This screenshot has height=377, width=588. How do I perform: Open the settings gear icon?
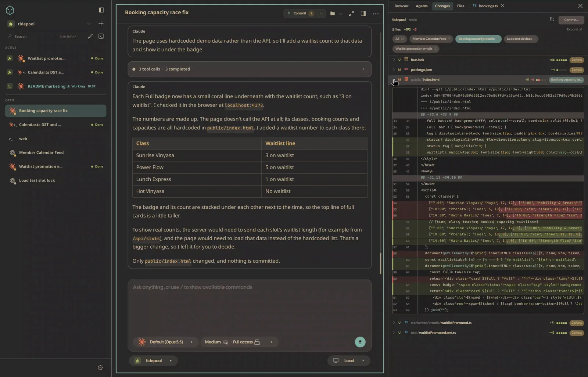click(100, 367)
